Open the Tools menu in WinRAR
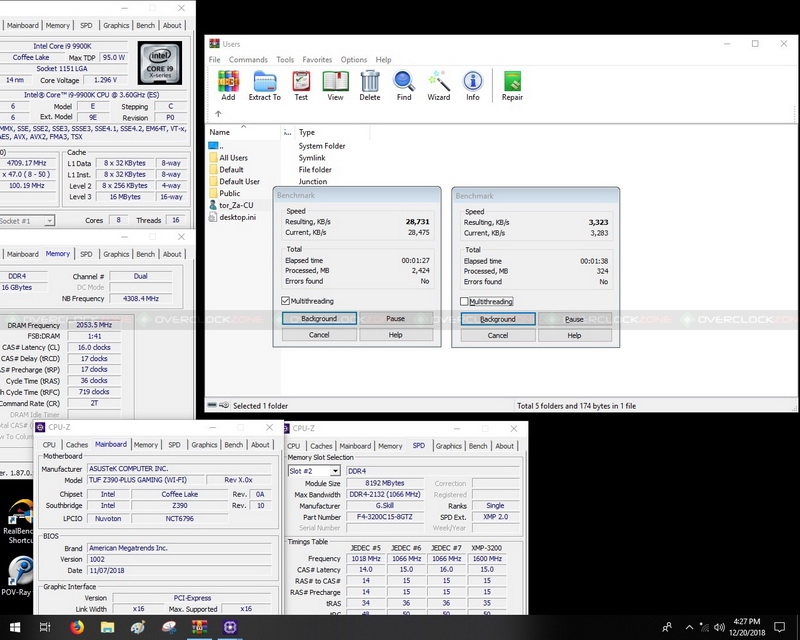This screenshot has width=800, height=640. (x=285, y=60)
